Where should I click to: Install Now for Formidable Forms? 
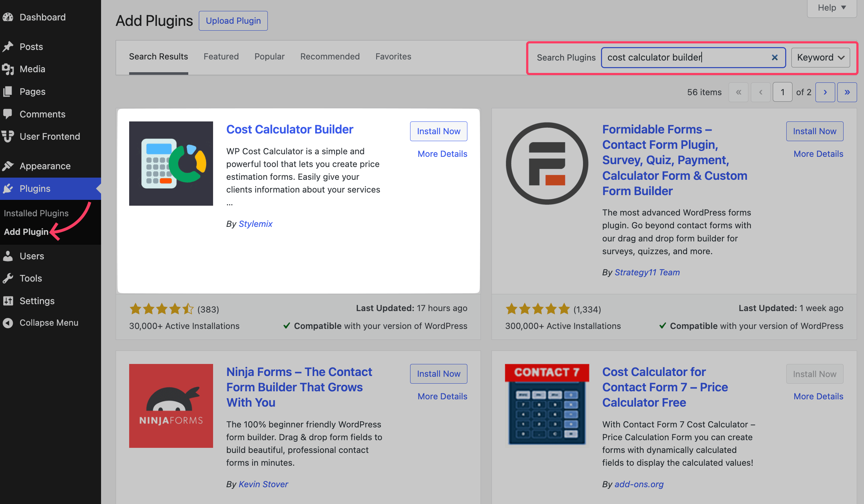(x=815, y=131)
